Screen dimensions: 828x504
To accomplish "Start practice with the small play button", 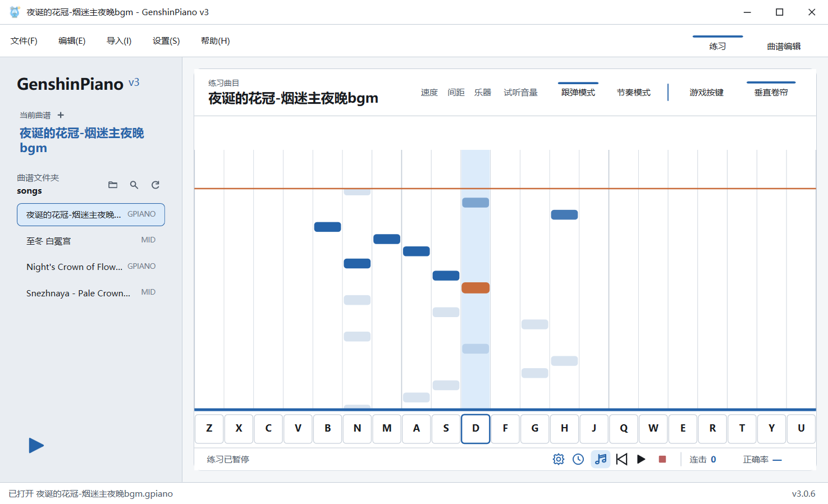I will [x=641, y=459].
